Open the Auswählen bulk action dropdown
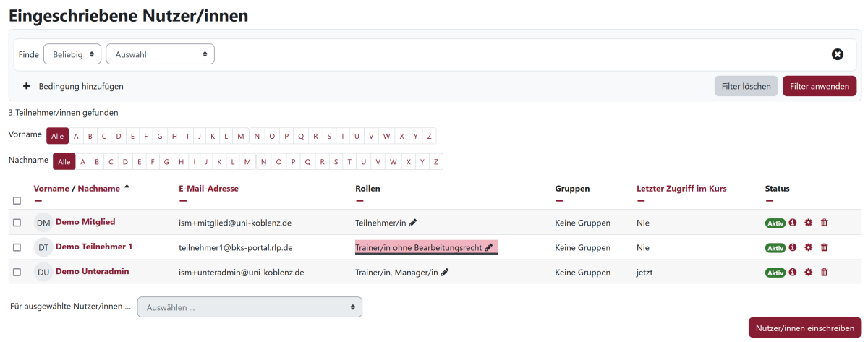 tap(250, 307)
